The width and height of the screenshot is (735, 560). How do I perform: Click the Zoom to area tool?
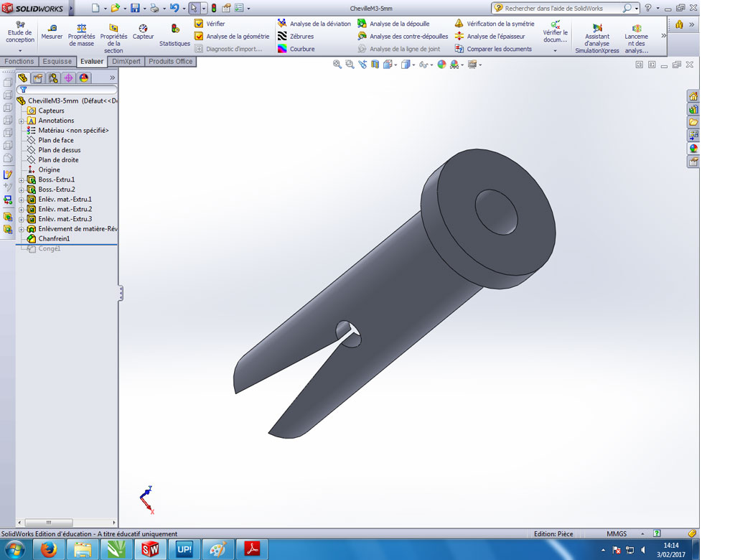pyautogui.click(x=350, y=65)
